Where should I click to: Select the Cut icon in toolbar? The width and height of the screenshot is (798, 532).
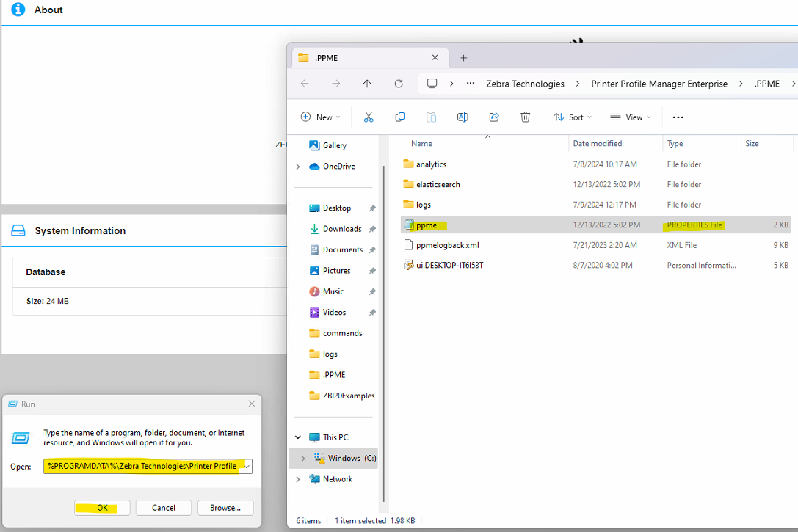point(369,117)
